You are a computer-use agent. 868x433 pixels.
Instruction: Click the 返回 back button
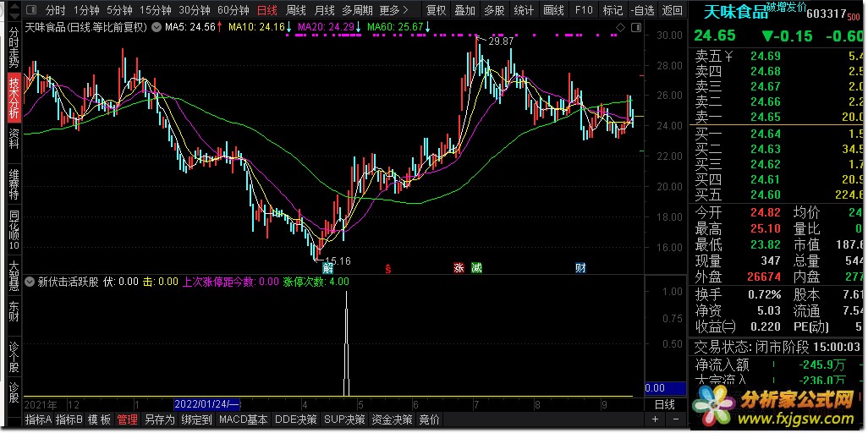point(672,10)
